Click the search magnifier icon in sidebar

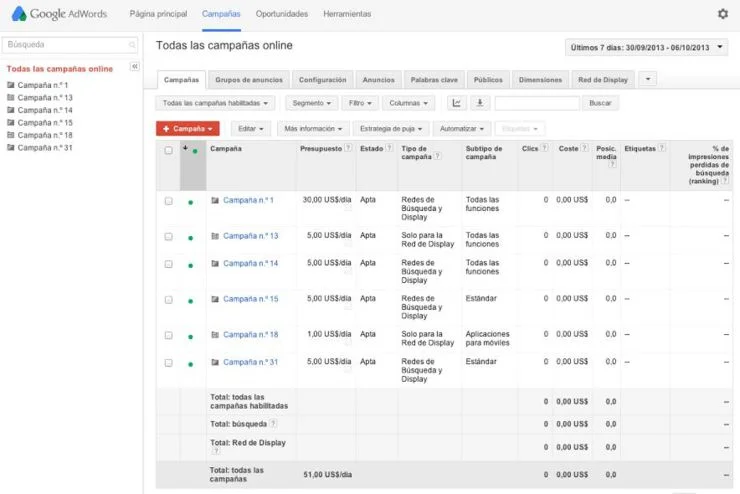(x=132, y=45)
